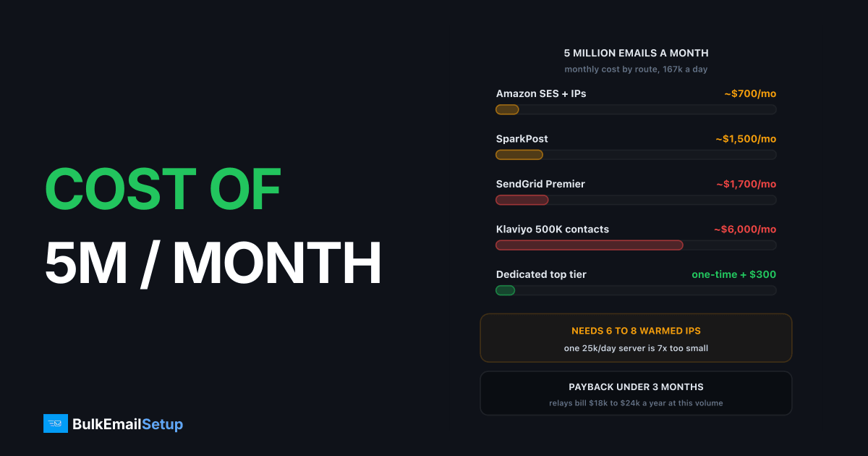Click the 5 Million Emails a Month heading
Image resolution: width=868 pixels, height=456 pixels.
pyautogui.click(x=636, y=53)
